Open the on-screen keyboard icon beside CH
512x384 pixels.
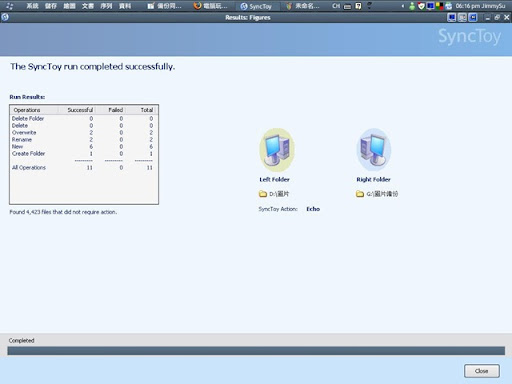coord(347,6)
